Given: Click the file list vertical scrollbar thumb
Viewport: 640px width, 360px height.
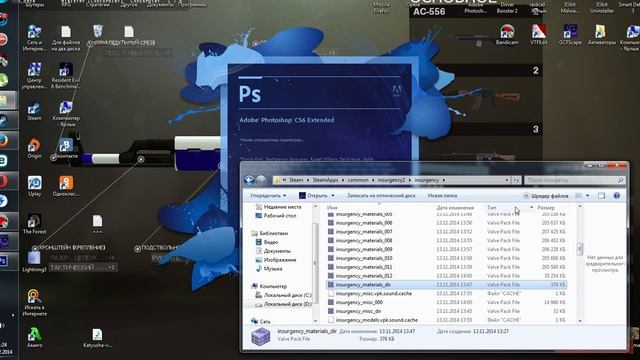Looking at the screenshot, I should [580, 249].
